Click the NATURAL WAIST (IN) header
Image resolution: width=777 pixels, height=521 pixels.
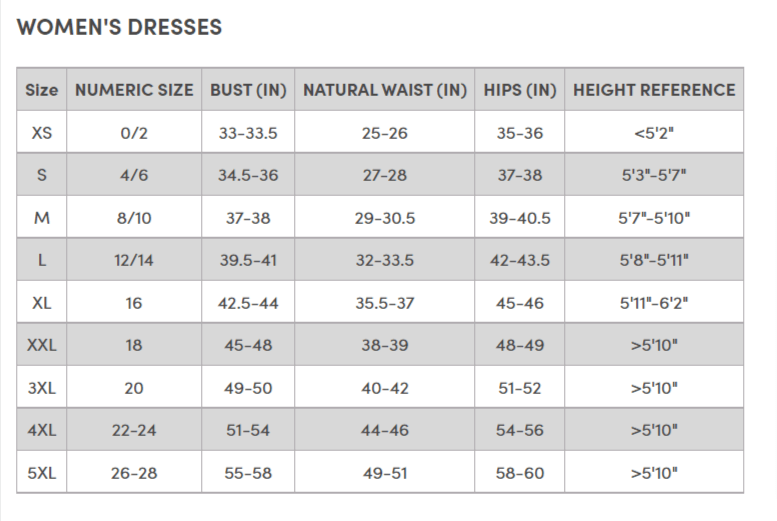tap(385, 90)
